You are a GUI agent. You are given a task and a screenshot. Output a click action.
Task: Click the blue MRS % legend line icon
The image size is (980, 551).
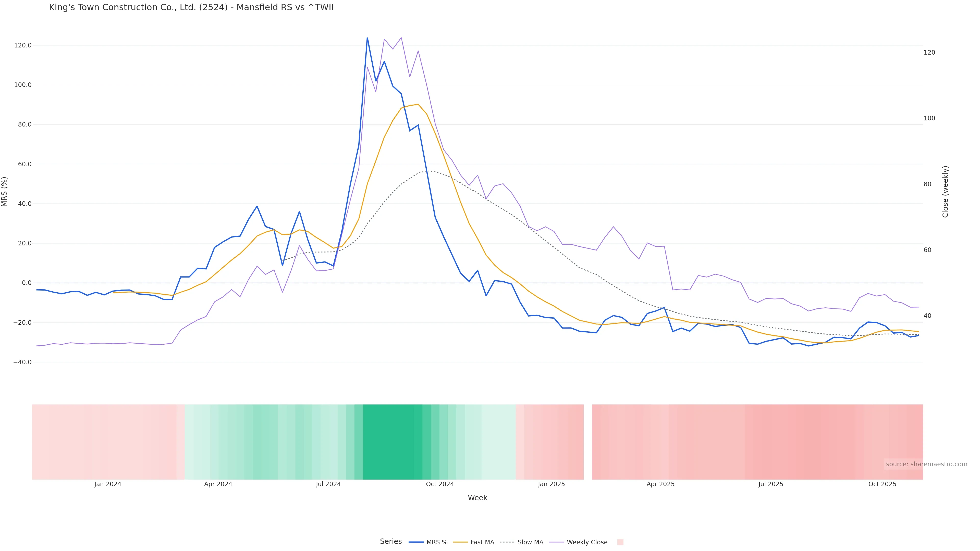[x=416, y=542]
